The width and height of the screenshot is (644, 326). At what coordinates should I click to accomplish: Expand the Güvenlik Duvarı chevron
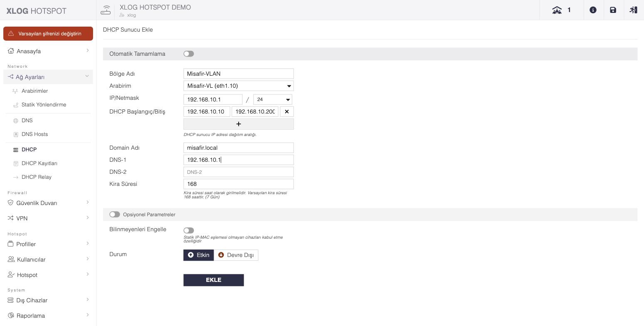(x=87, y=203)
